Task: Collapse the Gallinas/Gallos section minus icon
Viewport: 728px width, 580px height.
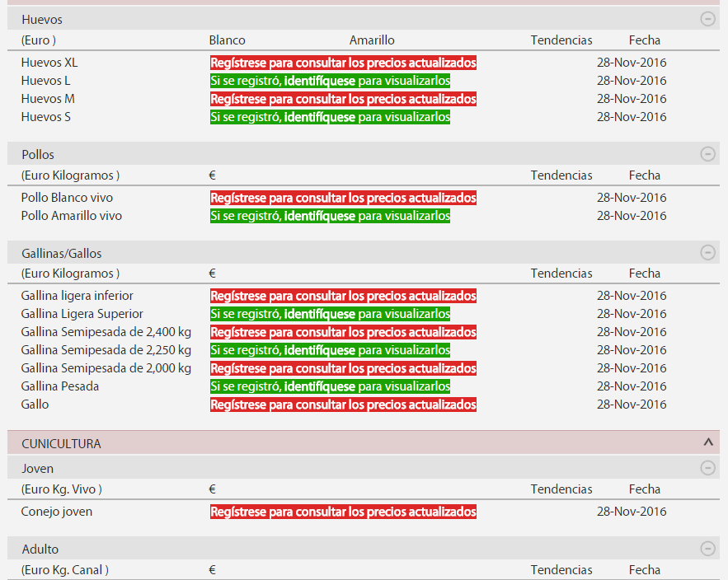Action: (x=707, y=253)
